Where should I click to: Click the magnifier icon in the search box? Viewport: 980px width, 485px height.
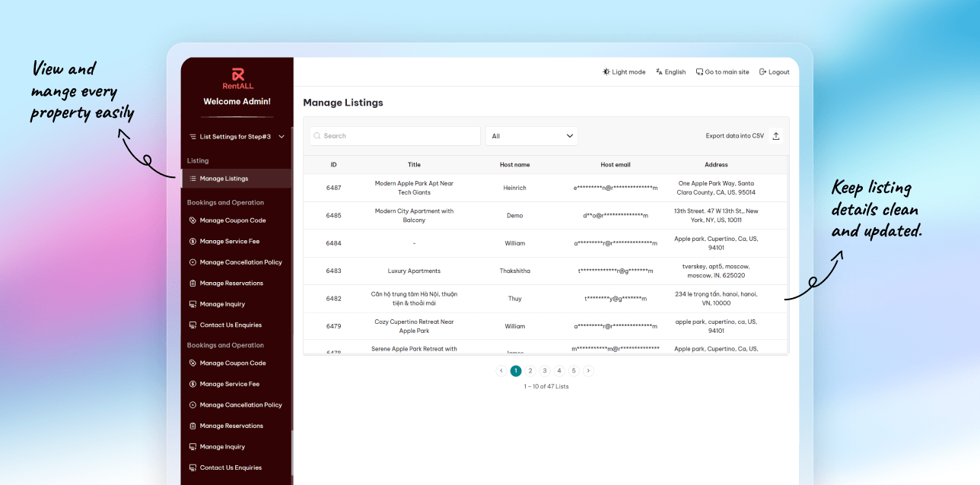click(317, 136)
